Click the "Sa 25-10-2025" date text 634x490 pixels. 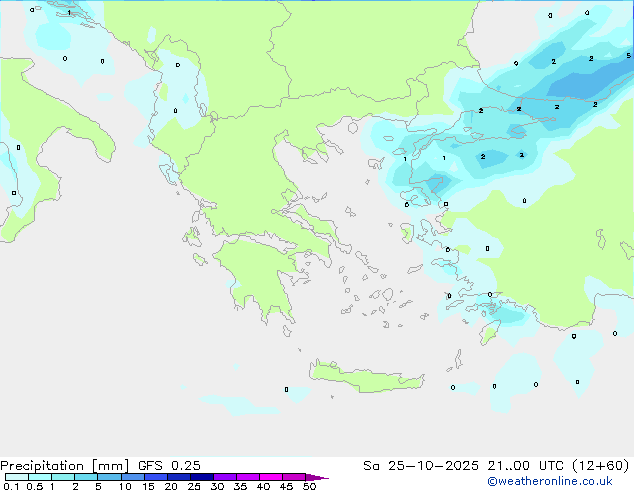pyautogui.click(x=421, y=466)
